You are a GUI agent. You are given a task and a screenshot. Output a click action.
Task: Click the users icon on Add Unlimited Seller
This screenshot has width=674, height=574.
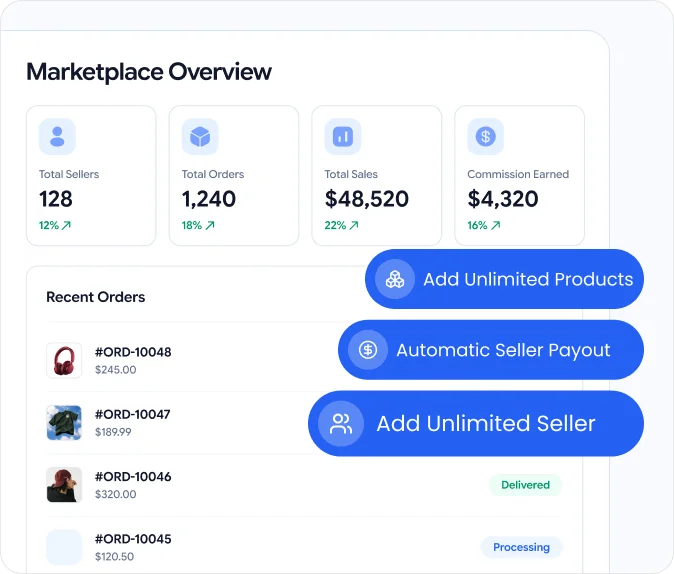coord(341,424)
